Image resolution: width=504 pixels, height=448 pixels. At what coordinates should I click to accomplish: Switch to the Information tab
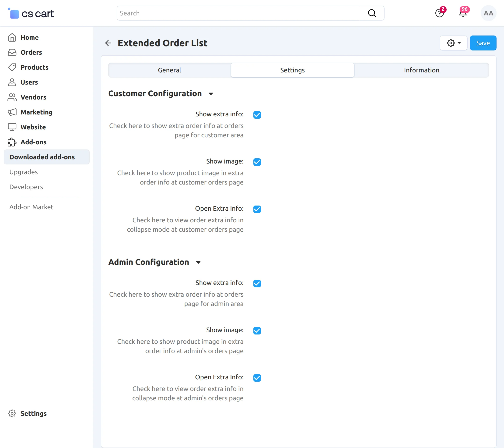point(421,70)
